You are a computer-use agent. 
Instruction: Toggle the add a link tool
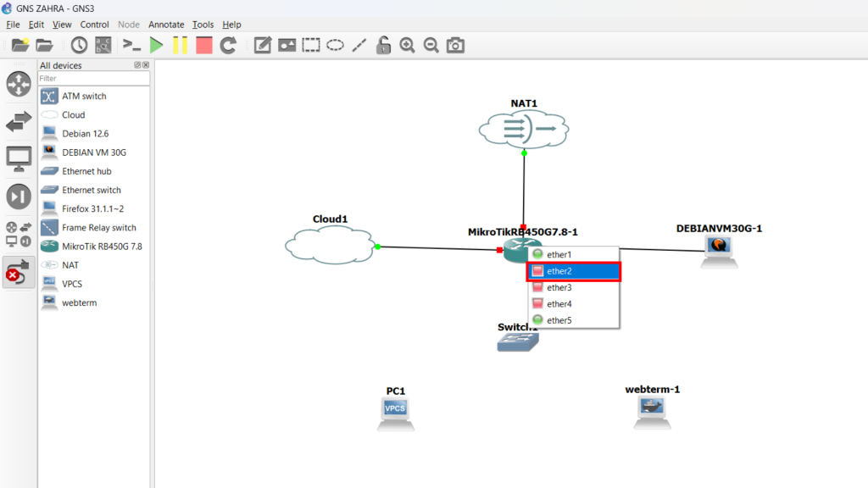tap(19, 272)
